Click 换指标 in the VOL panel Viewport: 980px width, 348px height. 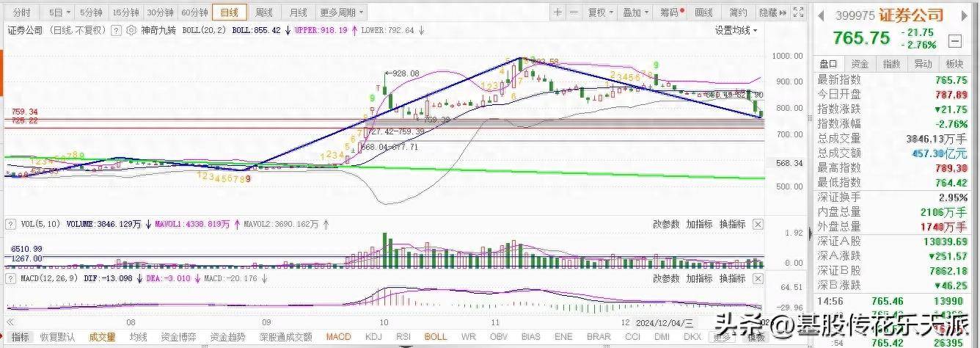[732, 224]
